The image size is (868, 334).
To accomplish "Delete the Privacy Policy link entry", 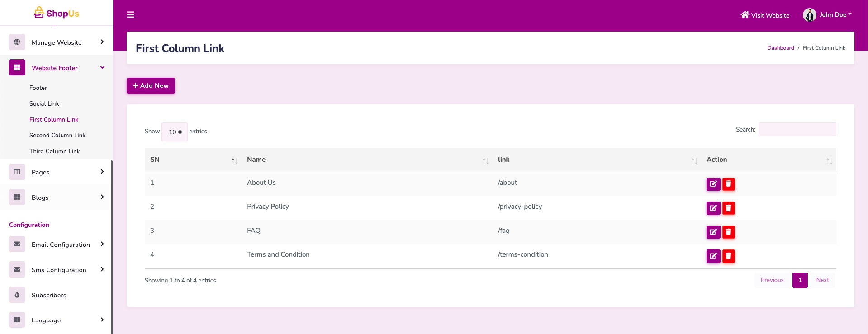I will coord(728,208).
